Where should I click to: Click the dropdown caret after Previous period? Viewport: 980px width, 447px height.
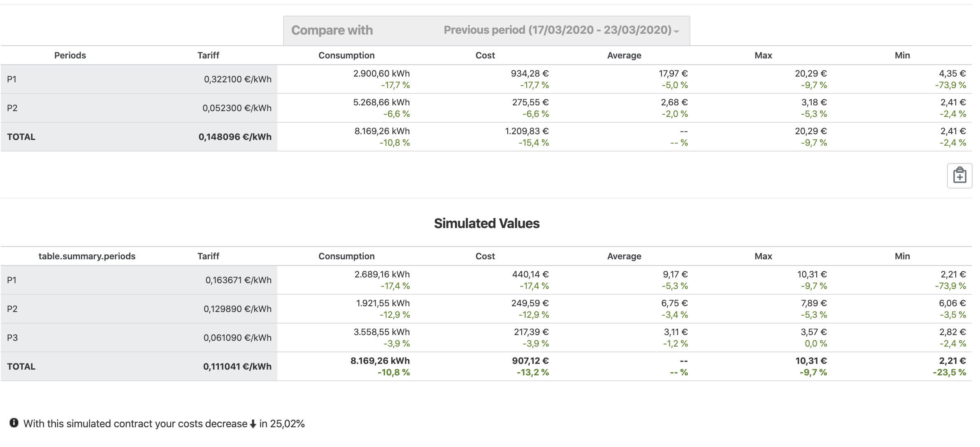676,31
